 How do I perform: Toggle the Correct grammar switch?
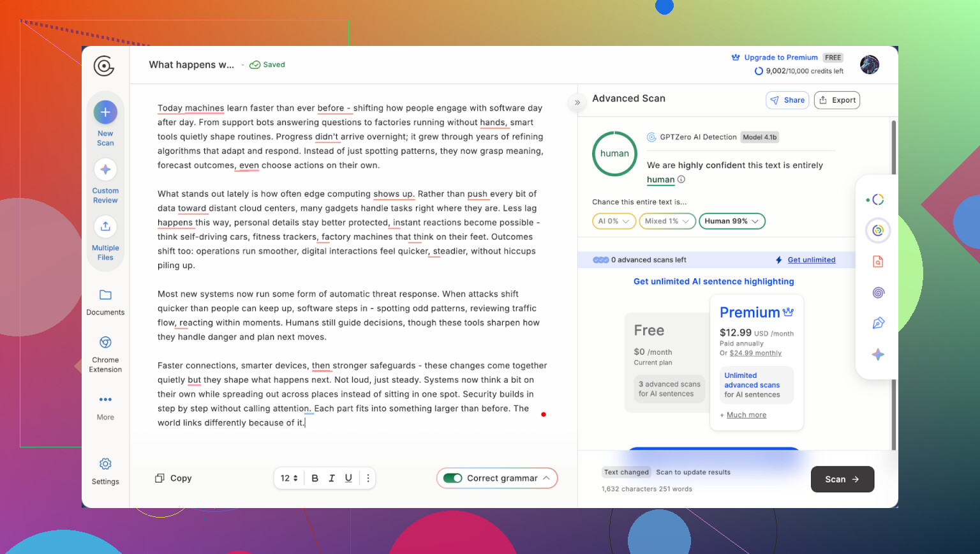(453, 478)
